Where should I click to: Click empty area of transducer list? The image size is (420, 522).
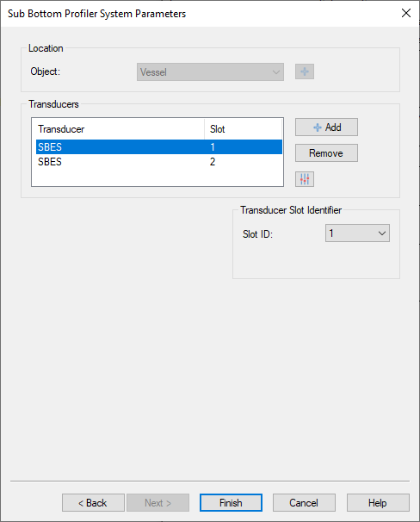(157, 177)
